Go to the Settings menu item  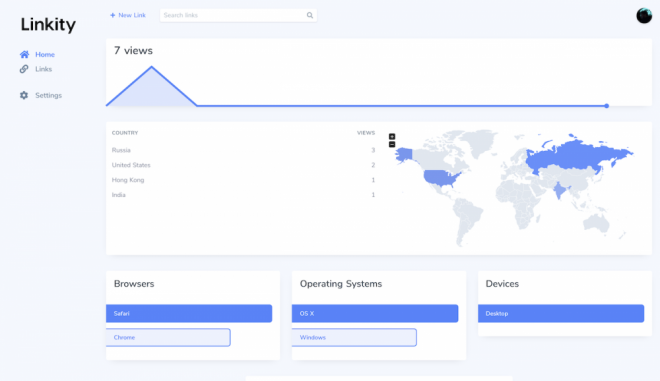pos(48,95)
